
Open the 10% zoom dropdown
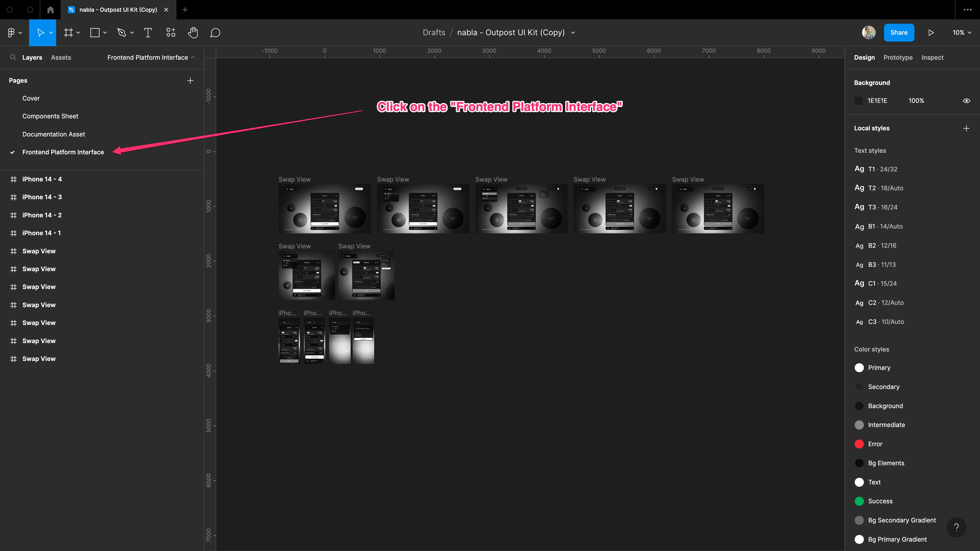tap(962, 33)
